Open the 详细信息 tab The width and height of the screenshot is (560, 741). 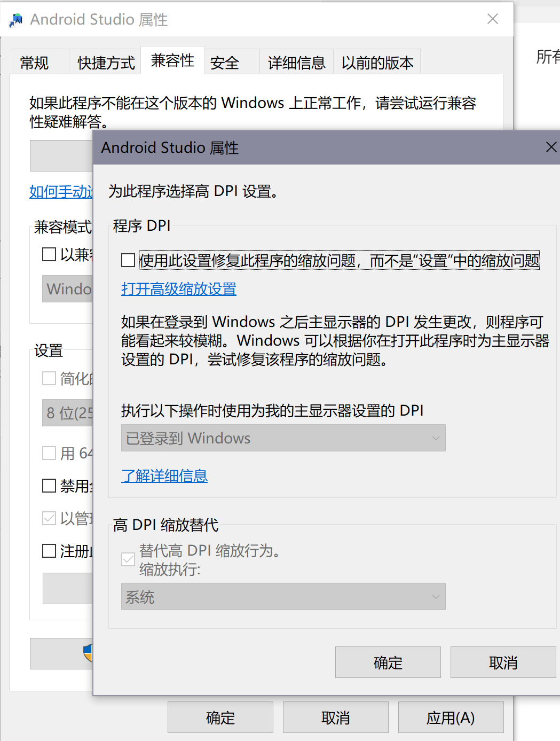[296, 63]
